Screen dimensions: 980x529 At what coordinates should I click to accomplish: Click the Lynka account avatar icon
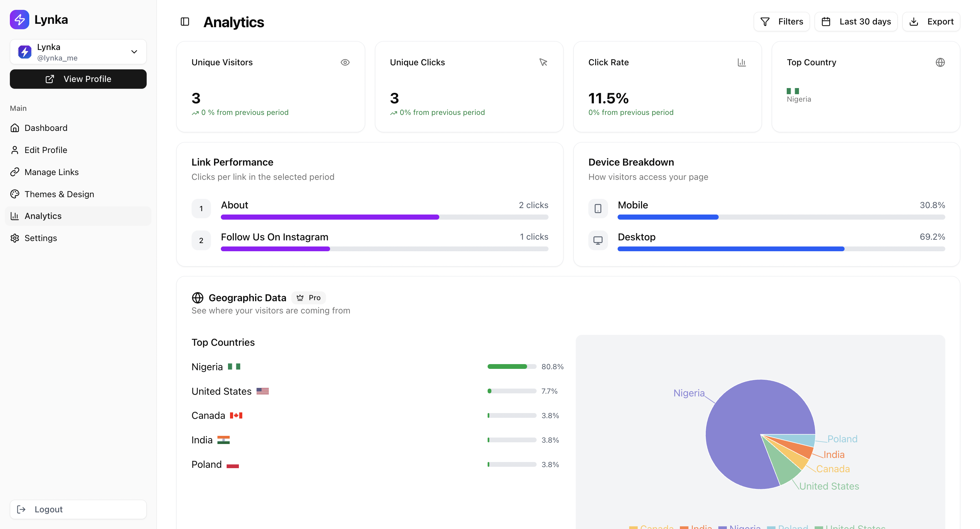point(25,52)
